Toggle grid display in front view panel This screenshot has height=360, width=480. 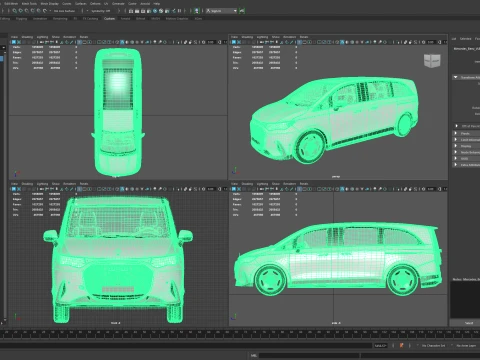tap(79, 189)
